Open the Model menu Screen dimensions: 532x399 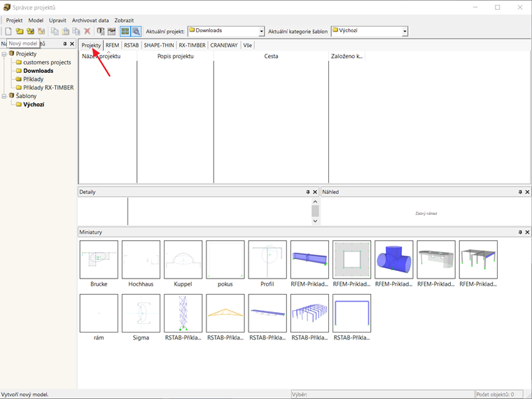pyautogui.click(x=36, y=20)
